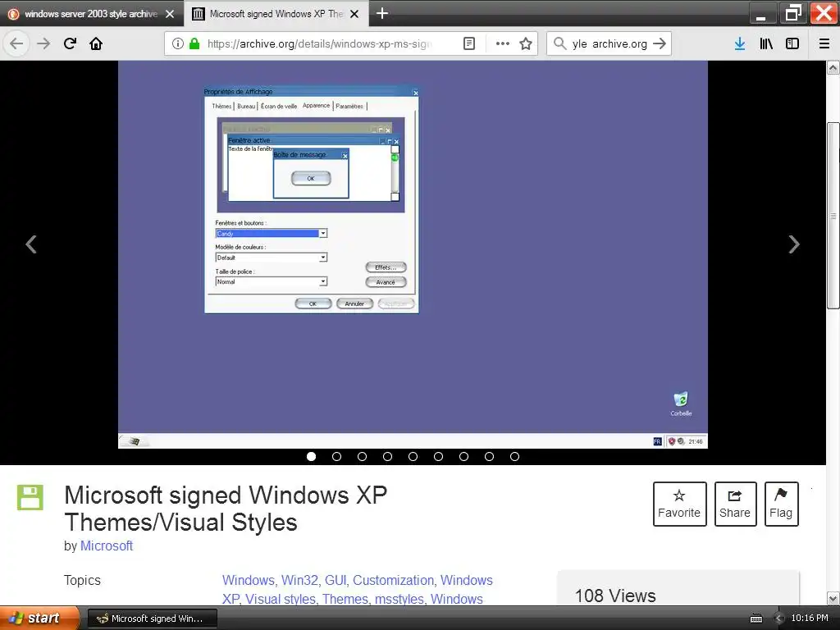The image size is (840, 630).
Task: Open the downloads panel
Action: pyautogui.click(x=740, y=43)
